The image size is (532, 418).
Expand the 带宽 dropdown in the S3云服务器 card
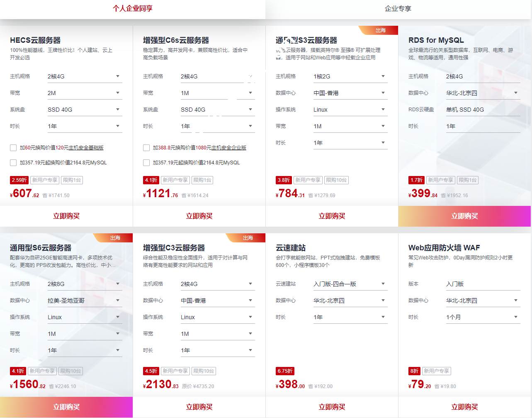(x=350, y=126)
